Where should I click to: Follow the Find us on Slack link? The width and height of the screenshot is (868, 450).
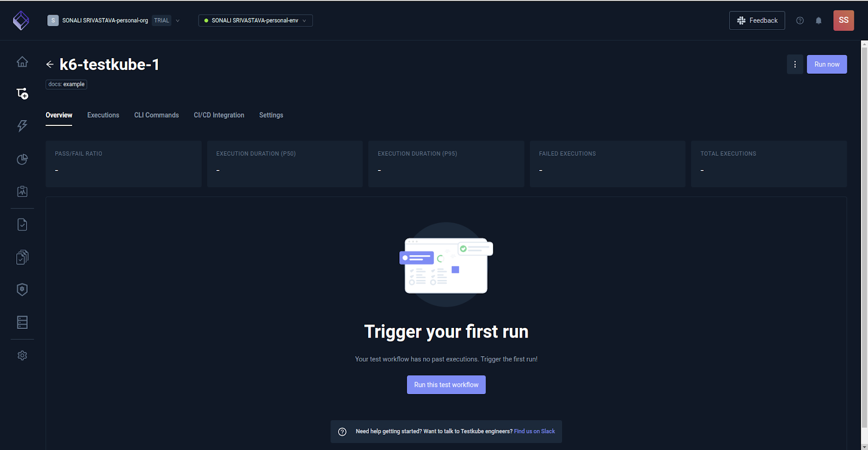[x=534, y=432]
